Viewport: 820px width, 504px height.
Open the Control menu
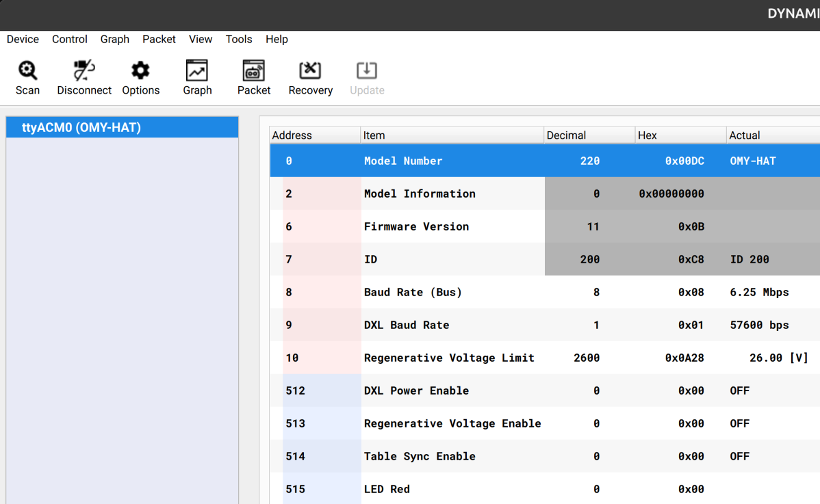point(69,39)
